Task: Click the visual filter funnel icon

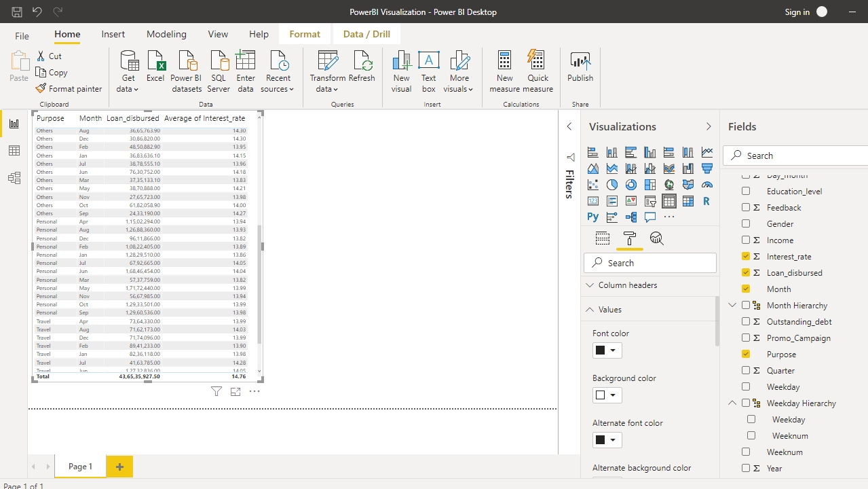Action: point(216,391)
